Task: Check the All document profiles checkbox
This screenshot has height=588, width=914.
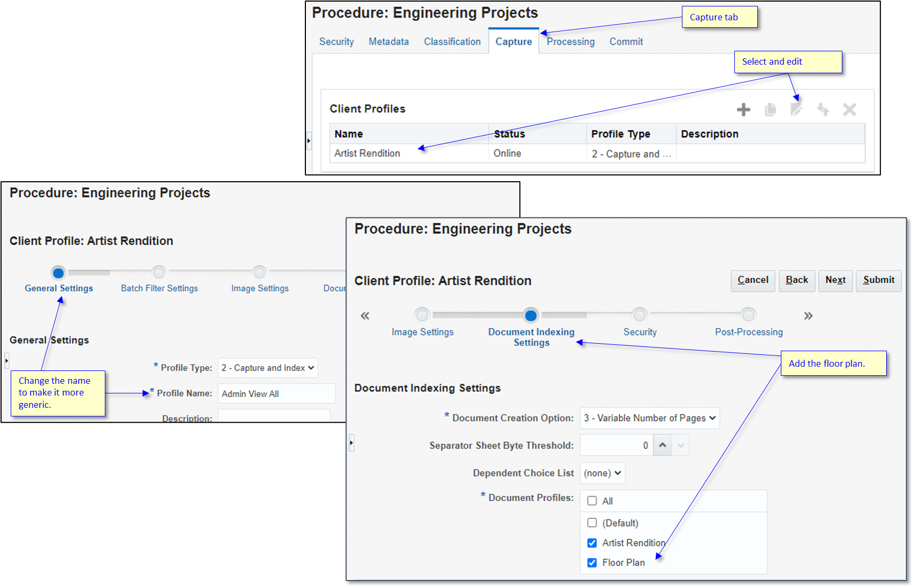Action: (x=592, y=501)
